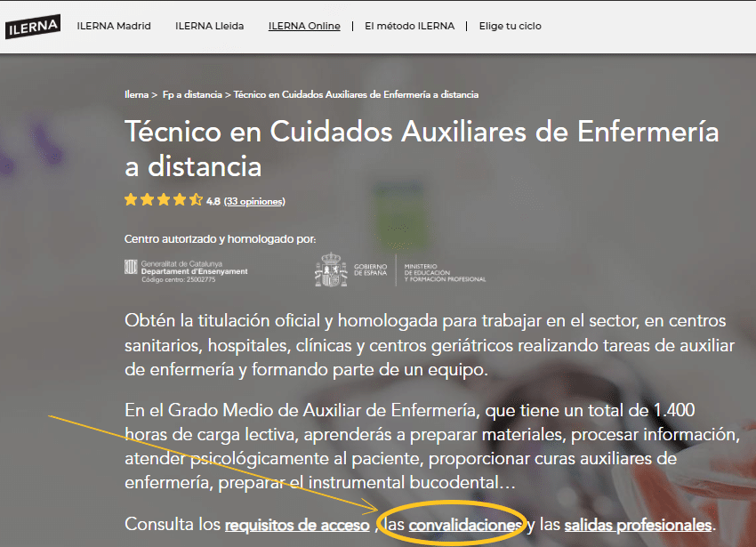Click text Código centro: 25002775
The height and width of the screenshot is (547, 756).
(179, 280)
